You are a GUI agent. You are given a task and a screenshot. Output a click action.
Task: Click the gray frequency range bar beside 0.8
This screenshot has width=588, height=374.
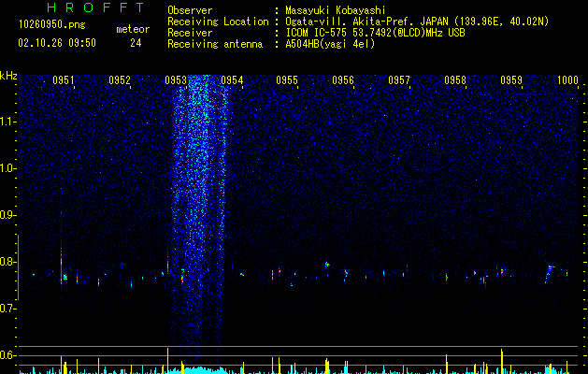(x=19, y=267)
